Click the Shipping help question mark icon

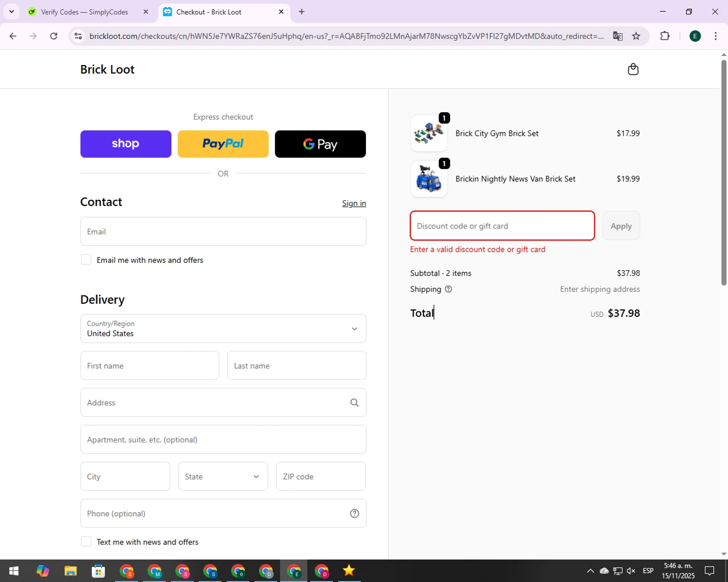point(448,289)
